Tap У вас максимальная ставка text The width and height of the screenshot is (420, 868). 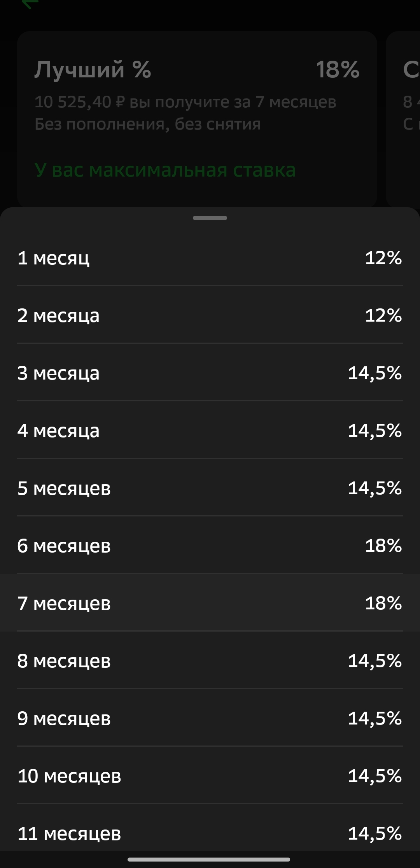165,170
